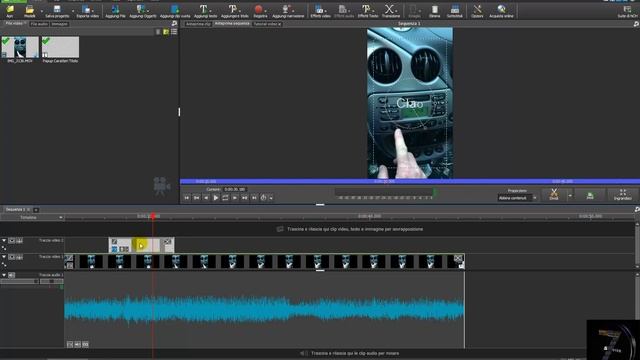This screenshot has width=640, height=360.
Task: Click the Esporta video icon
Action: (x=87, y=11)
